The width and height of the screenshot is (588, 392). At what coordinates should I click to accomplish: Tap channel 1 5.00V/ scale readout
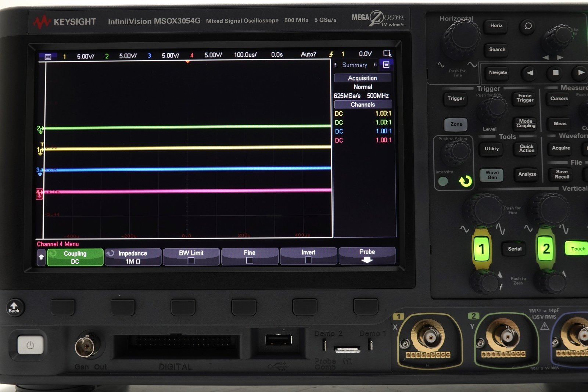(85, 56)
